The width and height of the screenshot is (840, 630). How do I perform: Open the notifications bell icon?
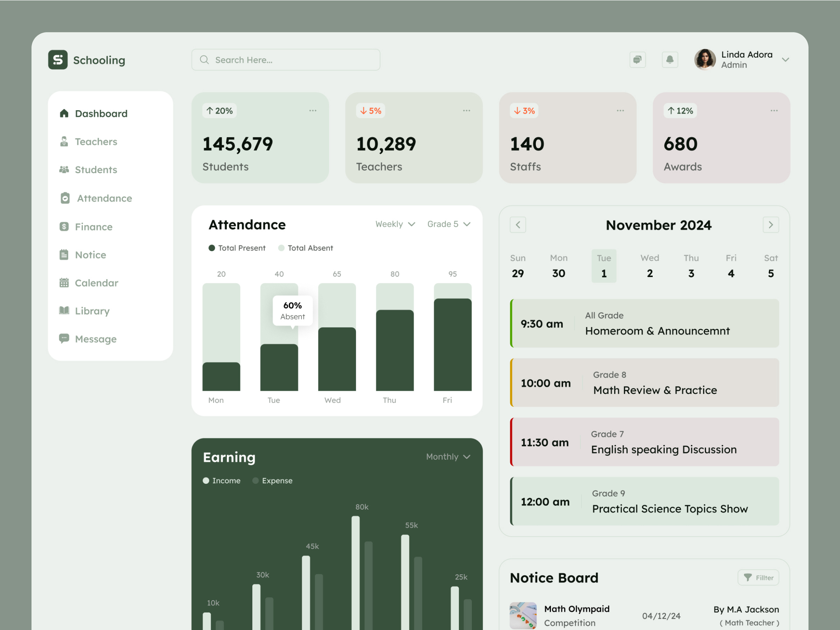[x=670, y=59]
